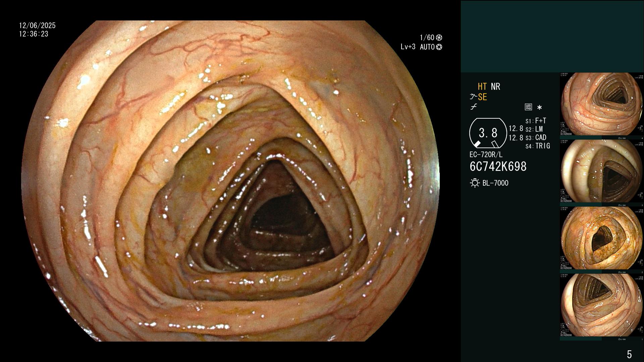Click the serial number 6C742K698
This screenshot has height=362, width=644.
[498, 167]
